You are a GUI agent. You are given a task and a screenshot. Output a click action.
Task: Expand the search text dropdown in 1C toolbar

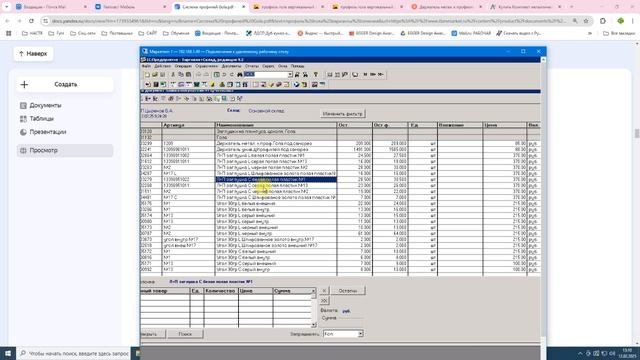pos(290,75)
